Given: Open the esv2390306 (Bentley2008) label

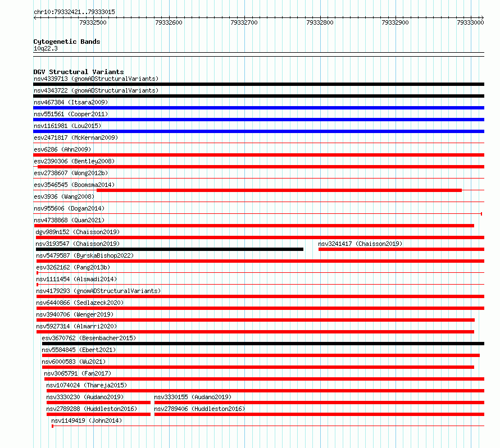Looking at the screenshot, I should pos(74,161).
